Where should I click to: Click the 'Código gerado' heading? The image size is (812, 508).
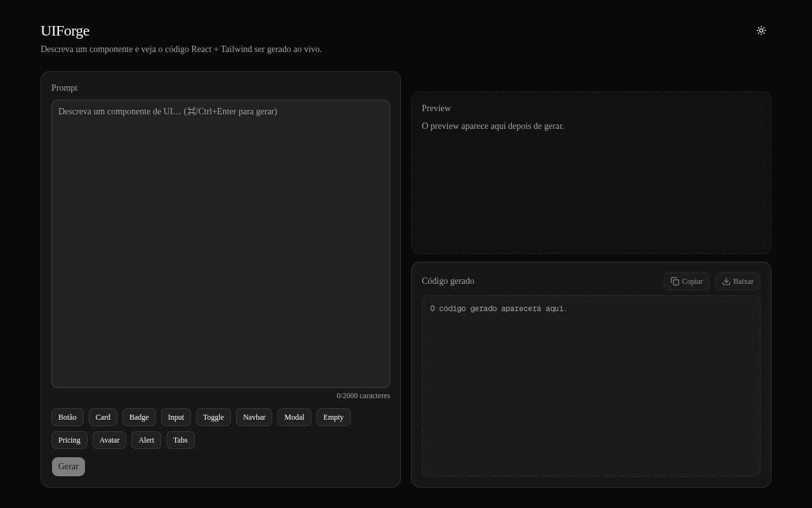pos(448,281)
